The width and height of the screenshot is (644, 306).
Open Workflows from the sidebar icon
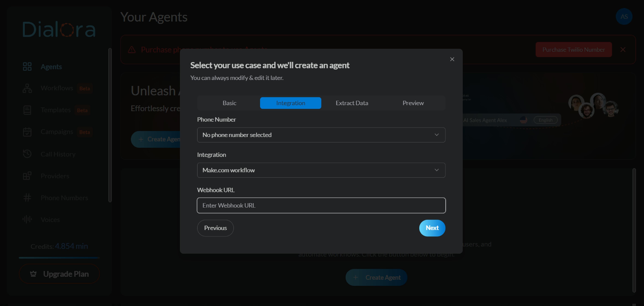point(27,88)
